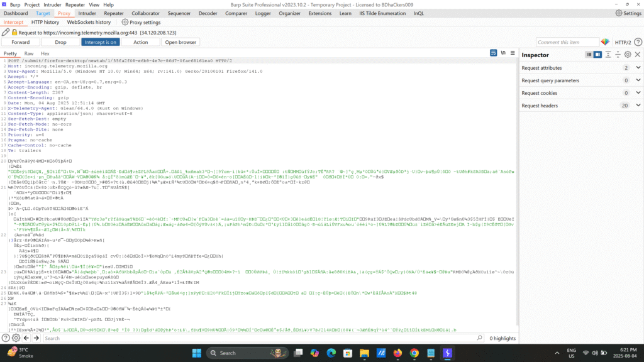
Task: Click the 0 highlights counter
Action: tap(502, 338)
